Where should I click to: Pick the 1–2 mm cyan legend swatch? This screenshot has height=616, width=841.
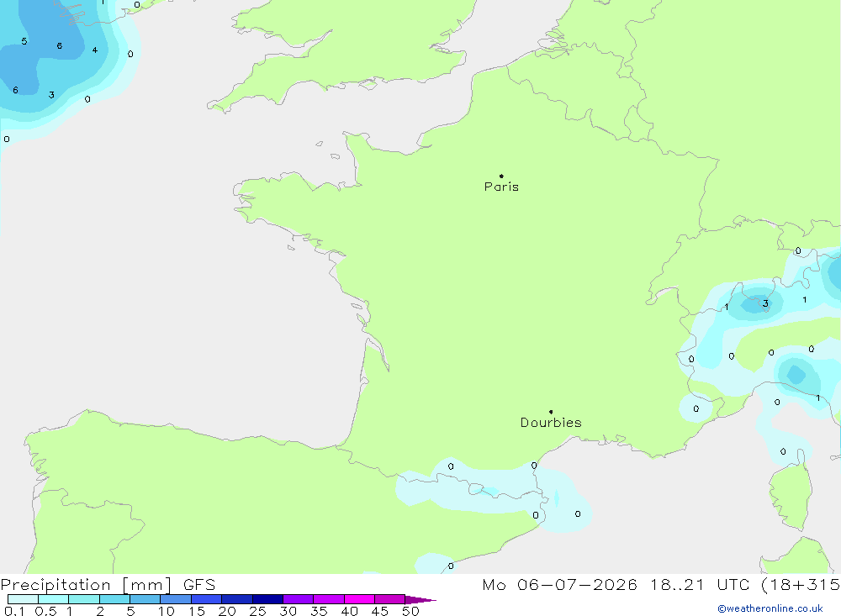tap(84, 599)
